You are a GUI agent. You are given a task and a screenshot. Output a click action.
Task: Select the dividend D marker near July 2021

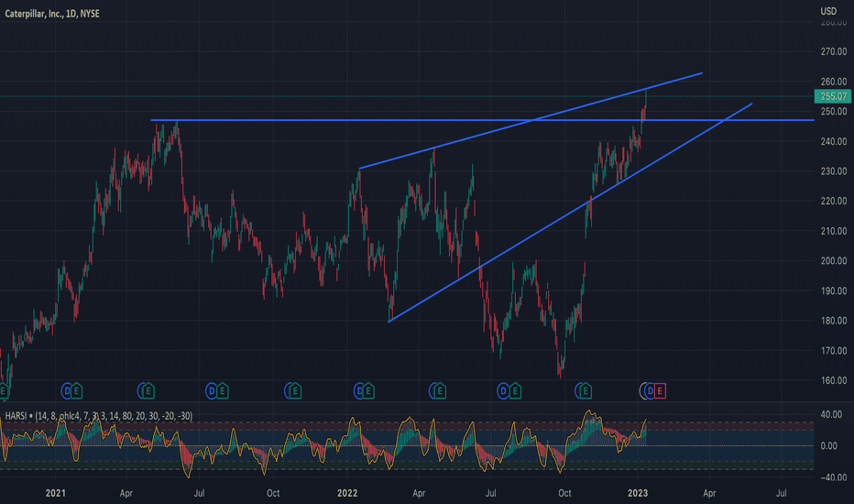pos(212,390)
